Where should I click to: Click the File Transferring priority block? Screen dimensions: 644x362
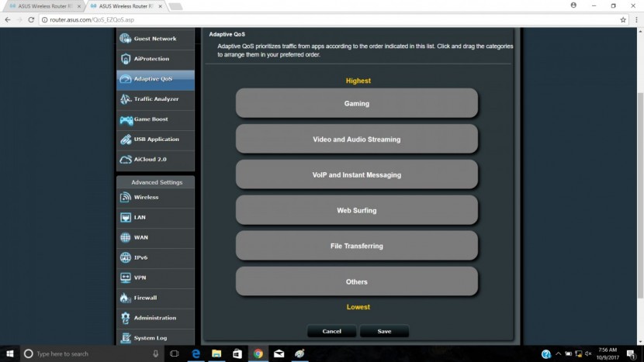[x=356, y=246]
